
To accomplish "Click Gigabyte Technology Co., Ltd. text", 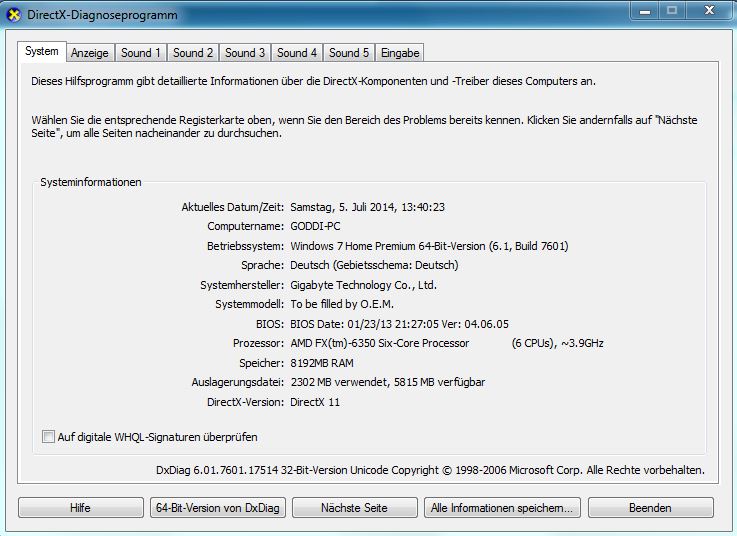I will pyautogui.click(x=363, y=285).
